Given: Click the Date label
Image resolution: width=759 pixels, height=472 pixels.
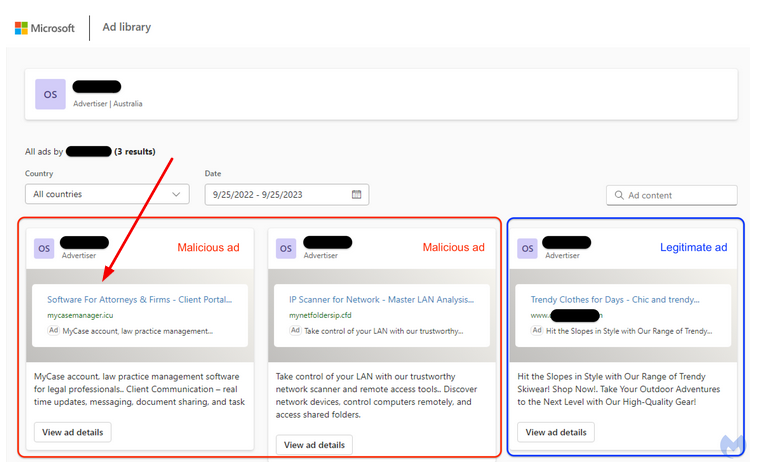Looking at the screenshot, I should pos(213,173).
